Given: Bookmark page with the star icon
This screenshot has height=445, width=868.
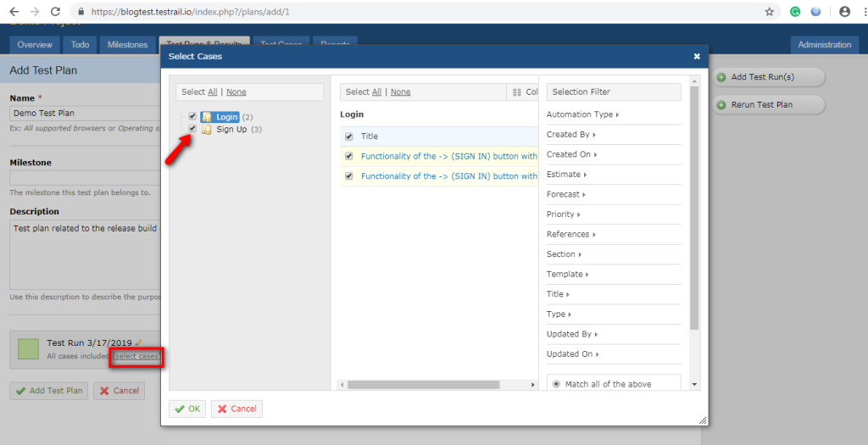Looking at the screenshot, I should point(769,12).
